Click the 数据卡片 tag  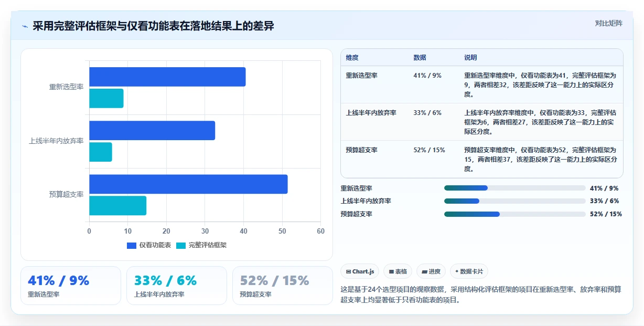pyautogui.click(x=469, y=271)
